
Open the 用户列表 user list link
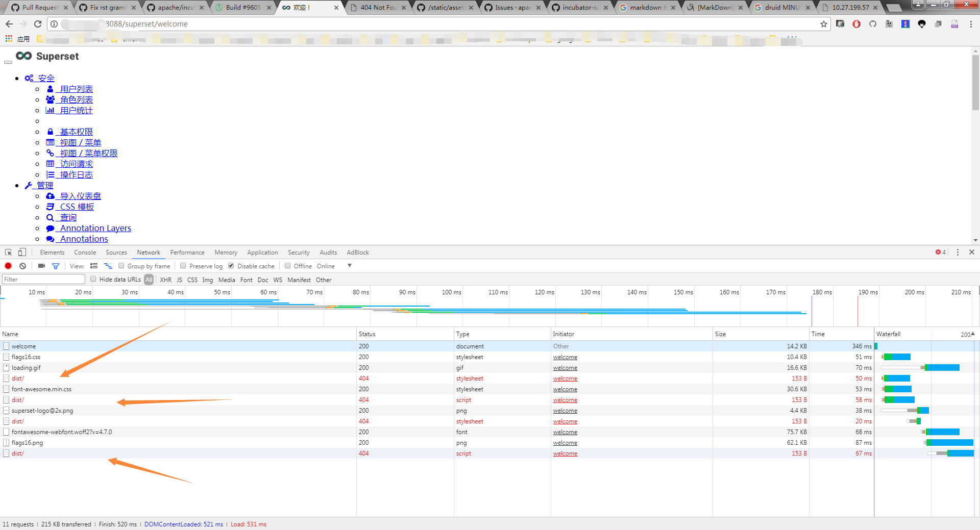point(69,89)
